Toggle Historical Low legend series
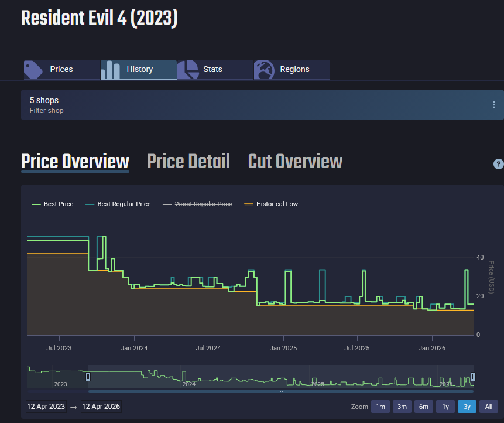 coord(271,204)
